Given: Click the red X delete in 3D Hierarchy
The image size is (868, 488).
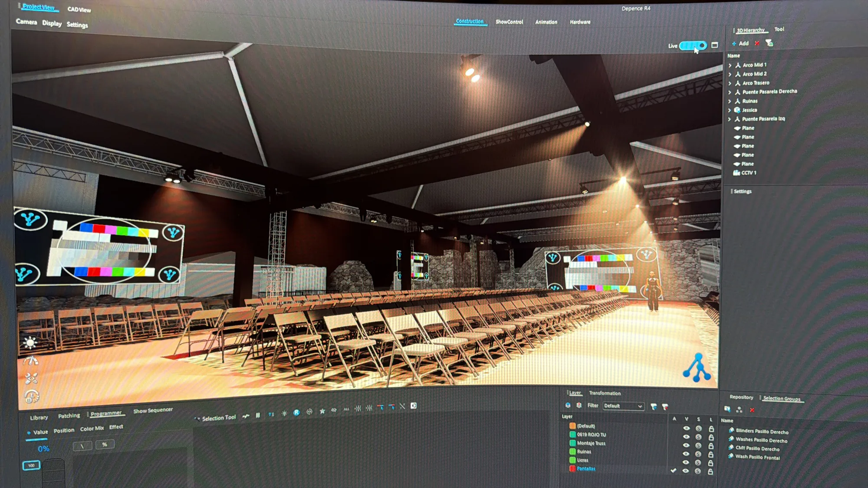Looking at the screenshot, I should [757, 43].
